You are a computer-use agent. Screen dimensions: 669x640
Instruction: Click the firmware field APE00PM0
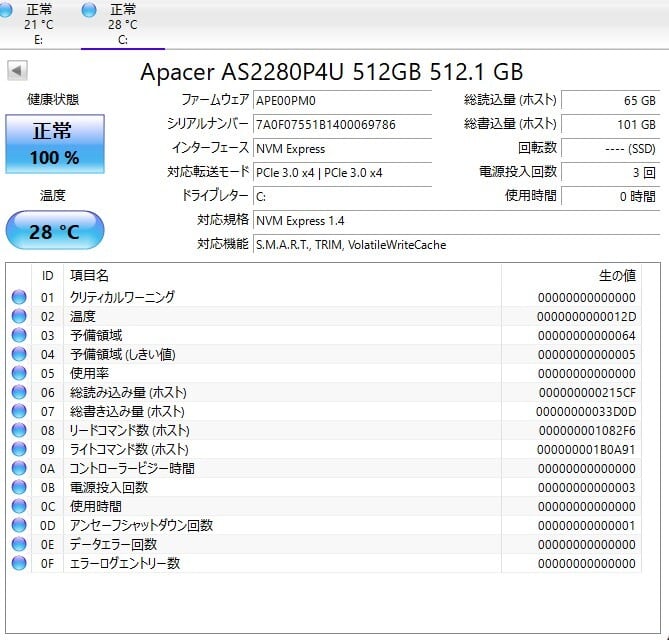pos(340,100)
